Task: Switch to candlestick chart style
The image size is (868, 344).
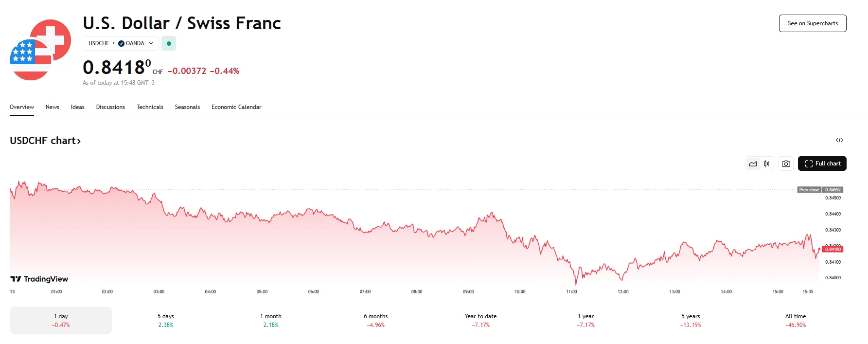Action: point(767,164)
